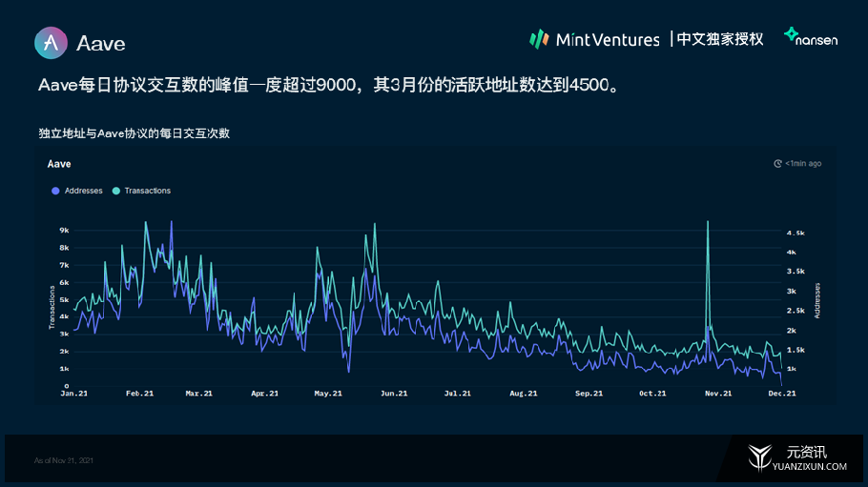Click the Aave brand name text
This screenshot has height=487, width=868.
pos(101,43)
